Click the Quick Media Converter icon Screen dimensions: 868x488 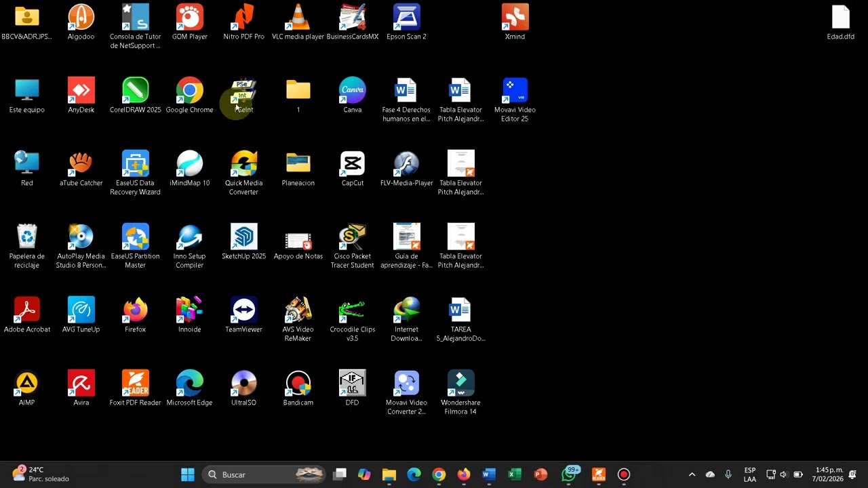(x=243, y=163)
